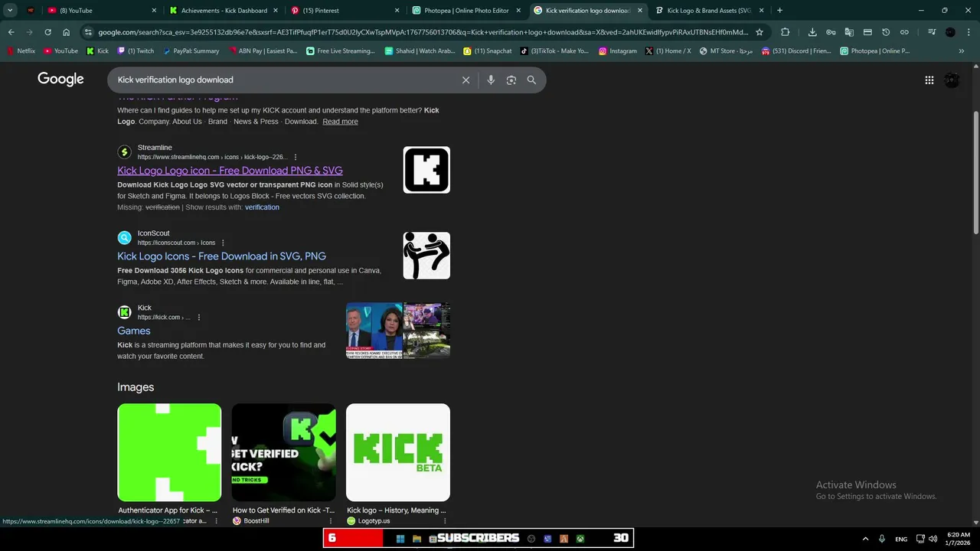This screenshot has height=551, width=980.
Task: Open Authenticator App for Kick image
Action: pyautogui.click(x=169, y=452)
